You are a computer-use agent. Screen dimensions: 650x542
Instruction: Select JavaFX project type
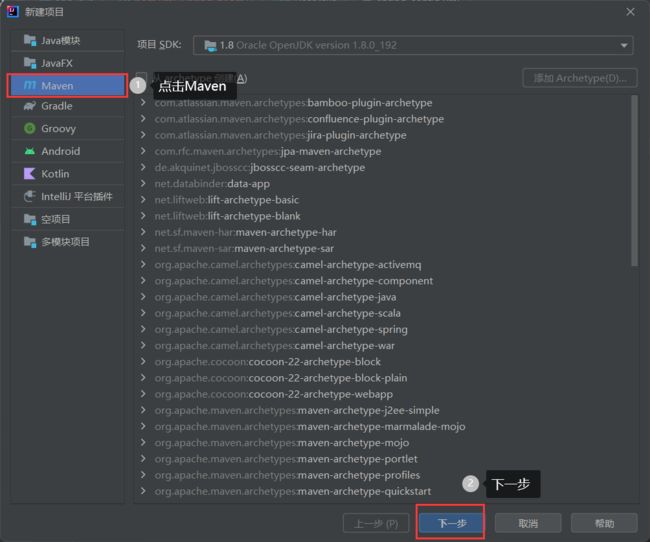67,63
